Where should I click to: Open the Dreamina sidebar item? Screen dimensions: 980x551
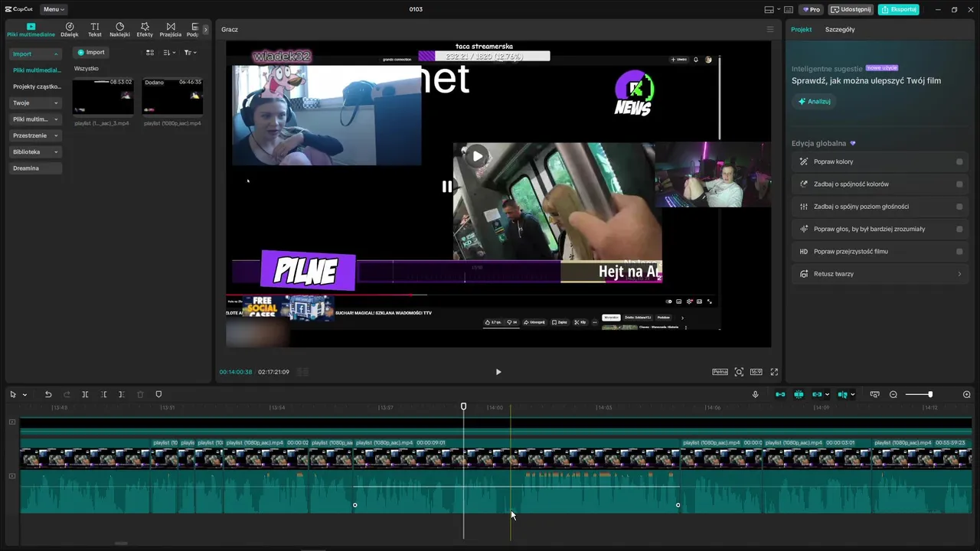click(x=34, y=168)
